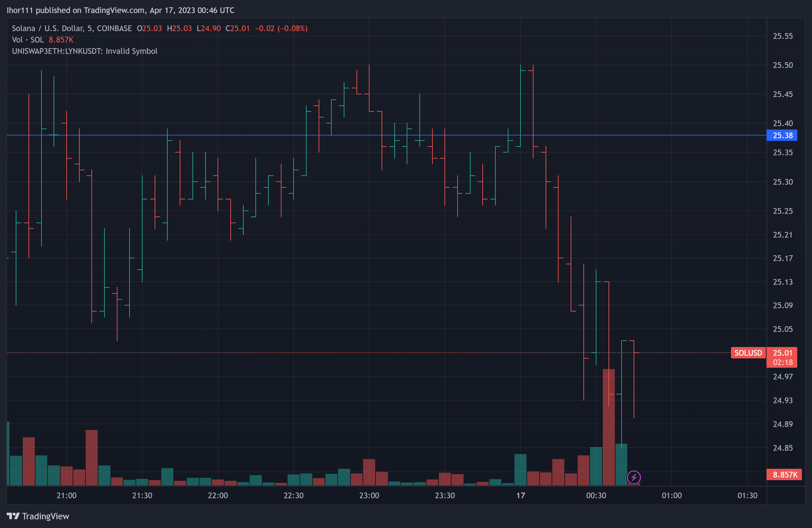
Task: Click the TradingView logo at bottom left
Action: (38, 516)
